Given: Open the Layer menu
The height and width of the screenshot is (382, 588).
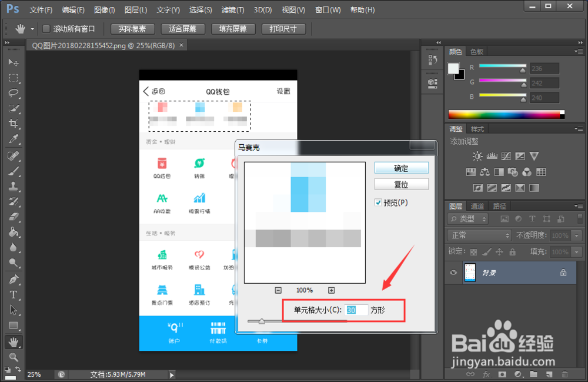Looking at the screenshot, I should (136, 10).
